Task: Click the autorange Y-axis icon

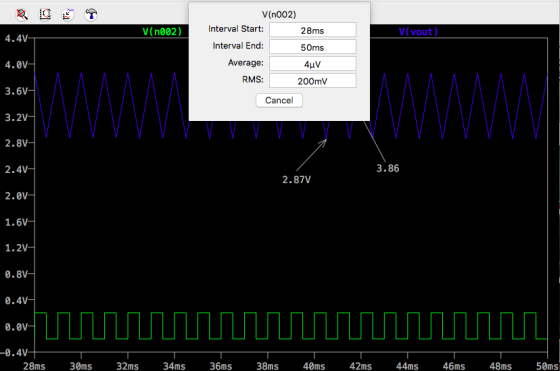Action: click(x=45, y=15)
